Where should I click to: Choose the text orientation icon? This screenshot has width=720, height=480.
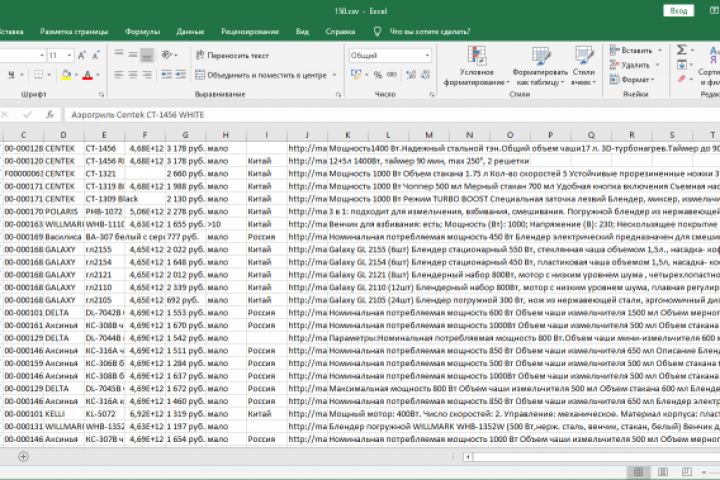166,55
